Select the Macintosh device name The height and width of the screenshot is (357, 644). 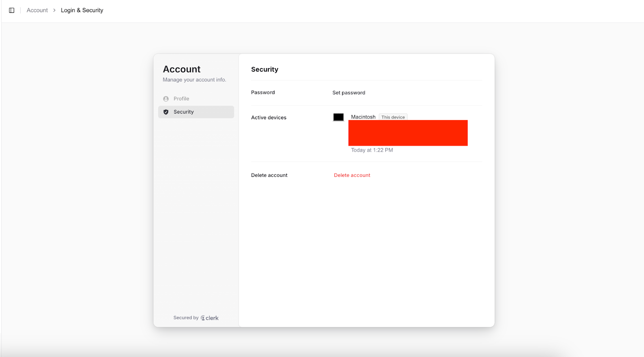click(x=363, y=117)
